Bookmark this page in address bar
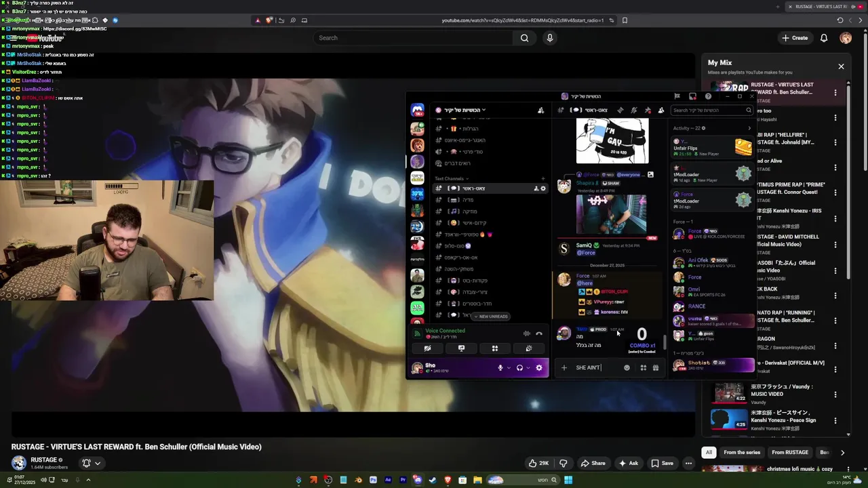Image resolution: width=868 pixels, height=488 pixels. click(625, 20)
